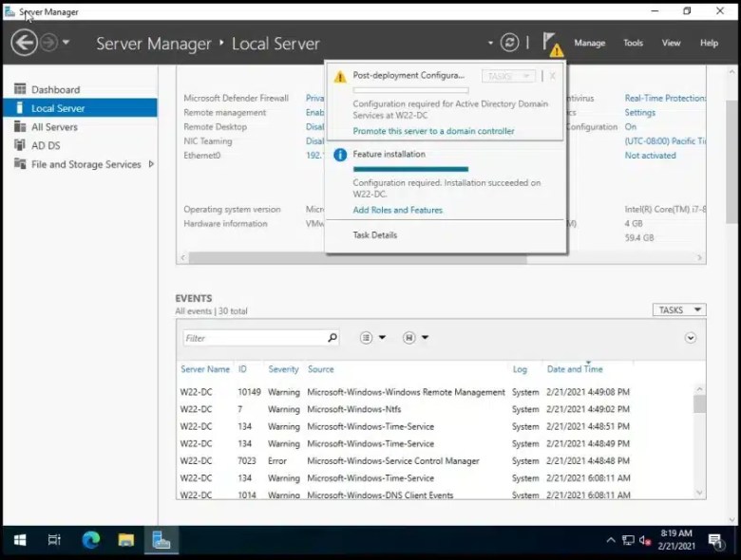Open the Tools menu
This screenshot has width=741, height=560.
(x=633, y=43)
